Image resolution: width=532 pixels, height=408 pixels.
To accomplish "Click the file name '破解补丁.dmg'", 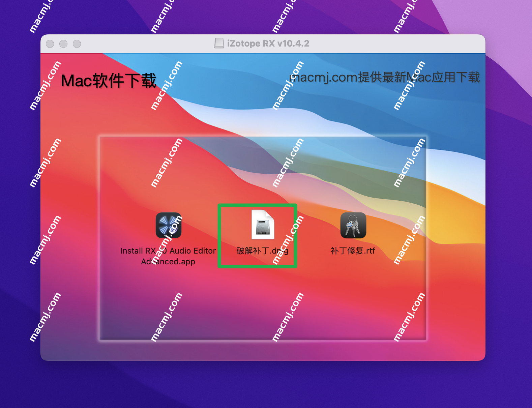I will pos(263,251).
